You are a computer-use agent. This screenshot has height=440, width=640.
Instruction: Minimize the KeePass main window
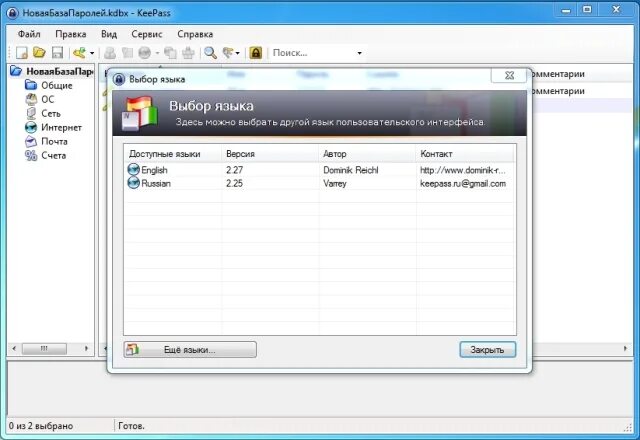coord(566,10)
